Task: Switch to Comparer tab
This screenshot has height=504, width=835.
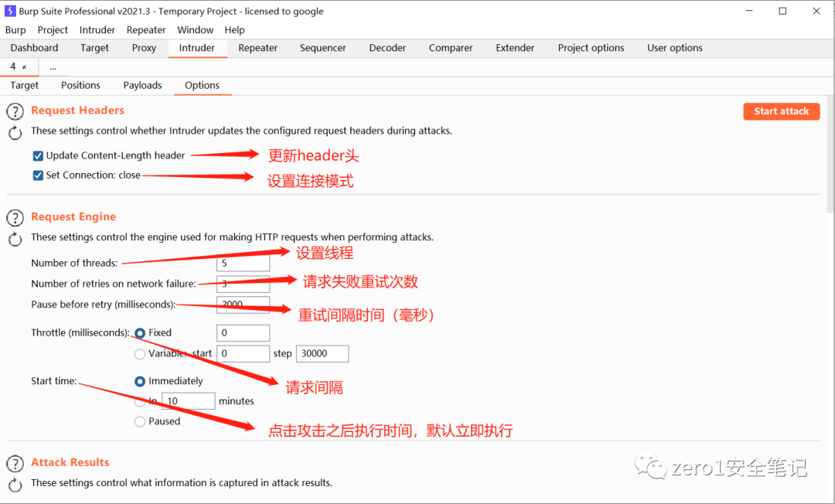Action: (451, 48)
